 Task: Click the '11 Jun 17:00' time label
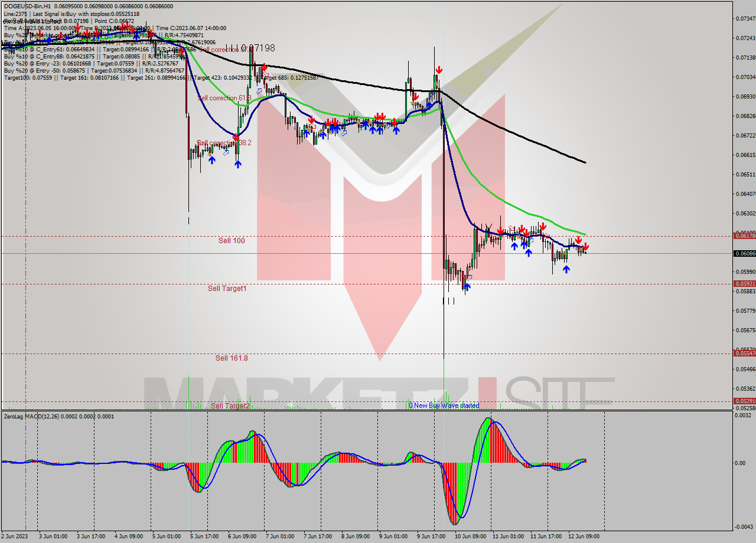tap(545, 537)
